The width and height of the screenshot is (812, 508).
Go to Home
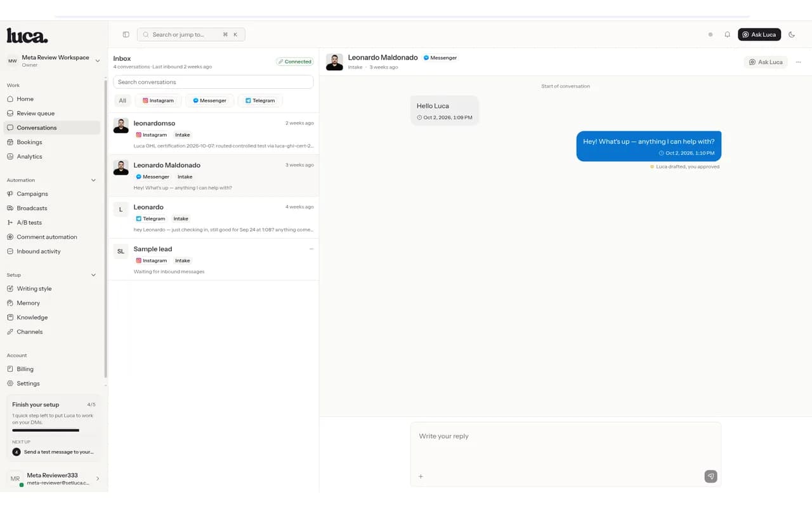pos(52,99)
